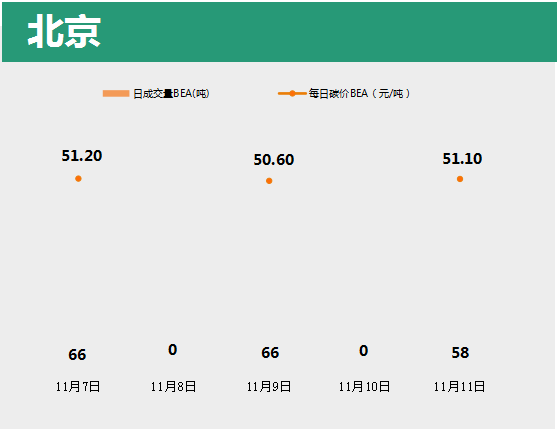
Task: Select the orange line-marker legend icon
Action: [292, 93]
